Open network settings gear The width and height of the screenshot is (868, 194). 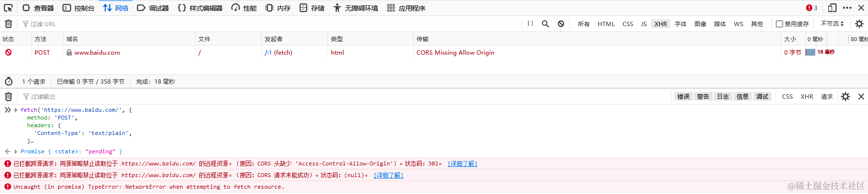859,24
